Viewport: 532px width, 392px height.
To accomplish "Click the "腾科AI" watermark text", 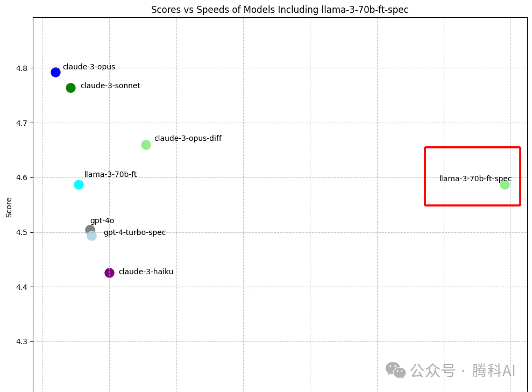I will point(494,370).
